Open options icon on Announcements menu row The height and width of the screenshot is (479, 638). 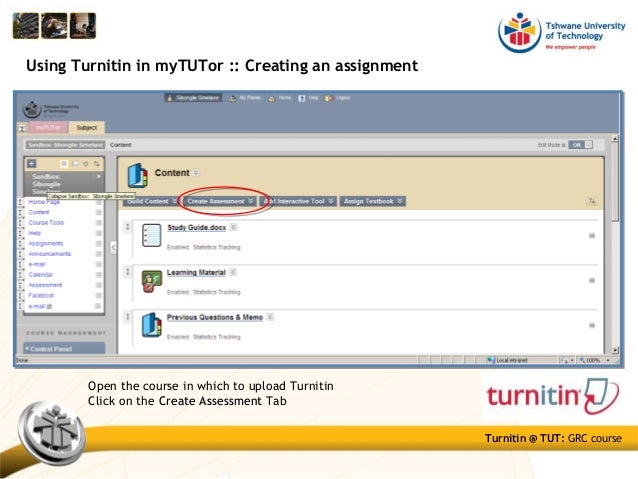click(x=98, y=254)
